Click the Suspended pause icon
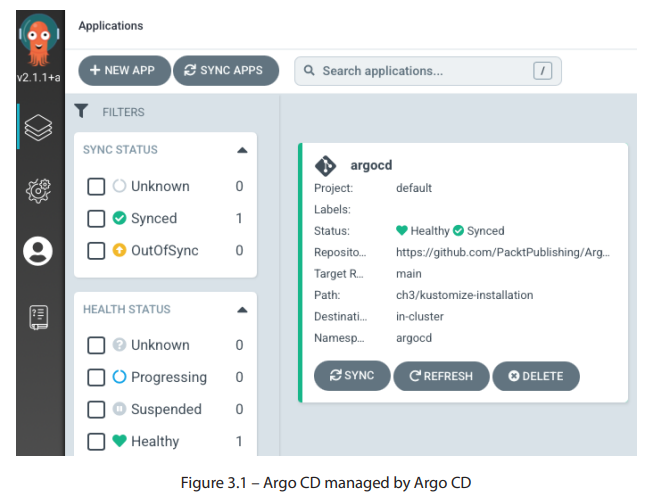Viewport: 667px width, 498px height. pos(120,409)
